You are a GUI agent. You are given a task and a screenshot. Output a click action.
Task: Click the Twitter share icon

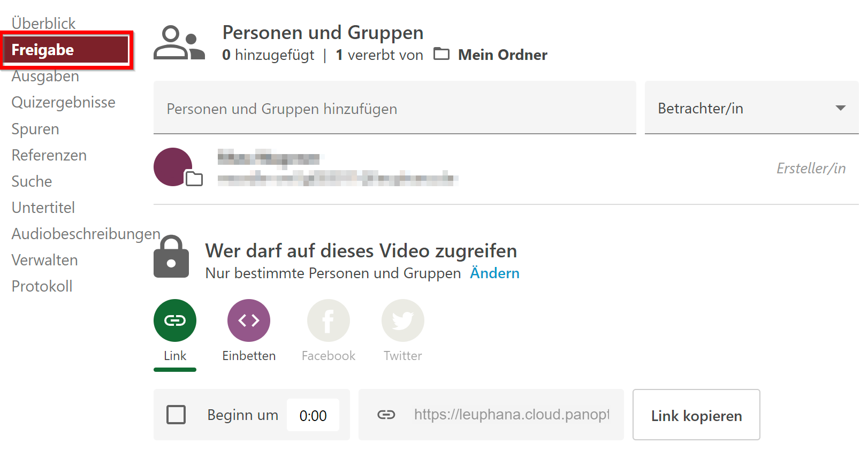(402, 320)
